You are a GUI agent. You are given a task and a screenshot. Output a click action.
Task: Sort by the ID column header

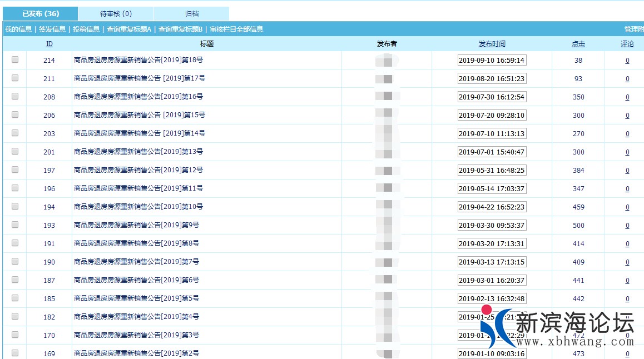coord(49,44)
